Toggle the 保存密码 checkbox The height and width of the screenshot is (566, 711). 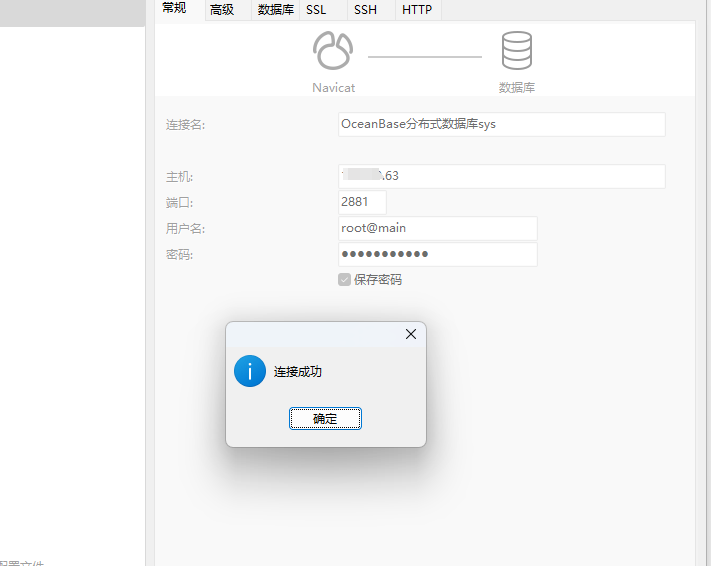point(344,279)
